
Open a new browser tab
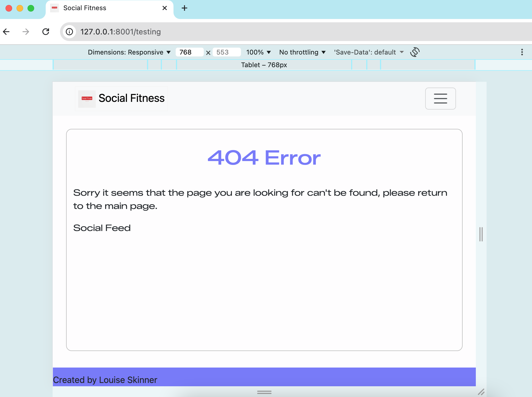[x=184, y=8]
